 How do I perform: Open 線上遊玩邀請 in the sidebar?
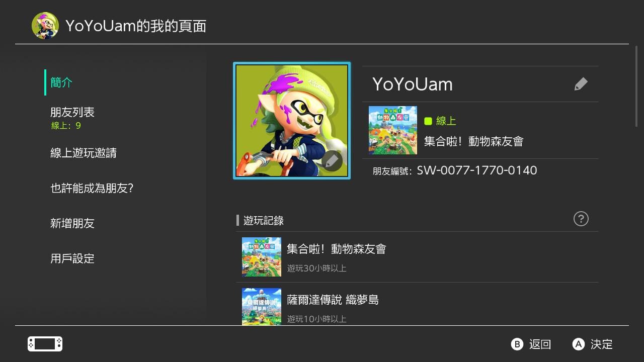(x=84, y=153)
